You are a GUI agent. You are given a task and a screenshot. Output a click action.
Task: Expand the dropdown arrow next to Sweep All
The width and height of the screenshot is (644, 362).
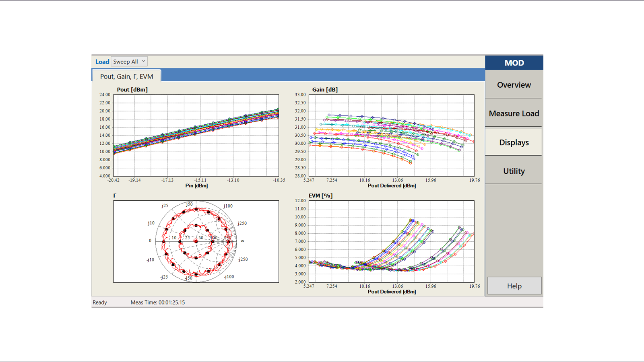[144, 61]
